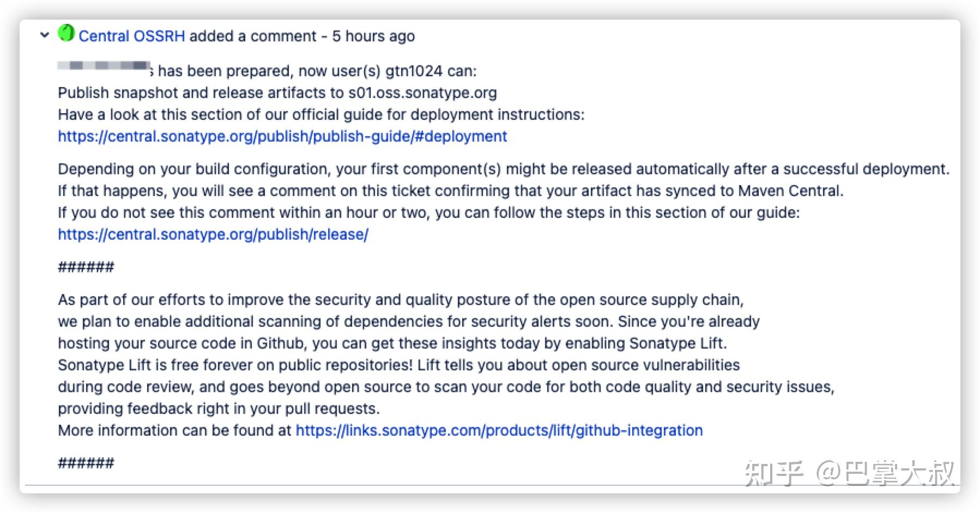The height and width of the screenshot is (513, 980).
Task: Collapse the Central OSSRH comment chevron
Action: pos(45,35)
